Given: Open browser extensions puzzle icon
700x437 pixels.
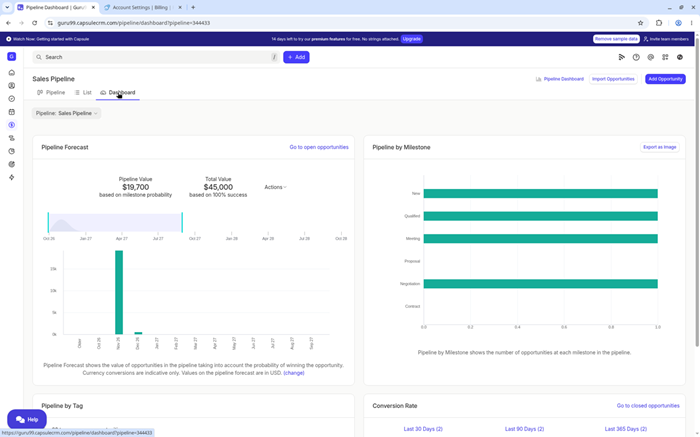Looking at the screenshot, I should point(659,23).
